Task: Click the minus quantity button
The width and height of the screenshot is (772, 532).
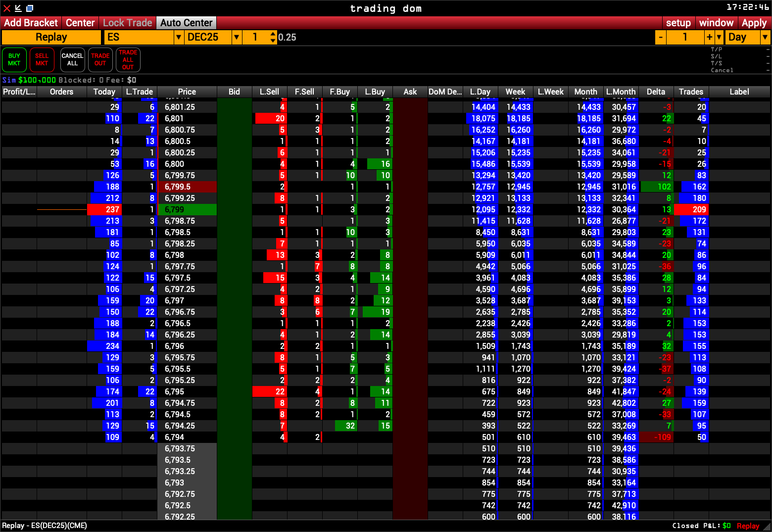Action: point(661,37)
